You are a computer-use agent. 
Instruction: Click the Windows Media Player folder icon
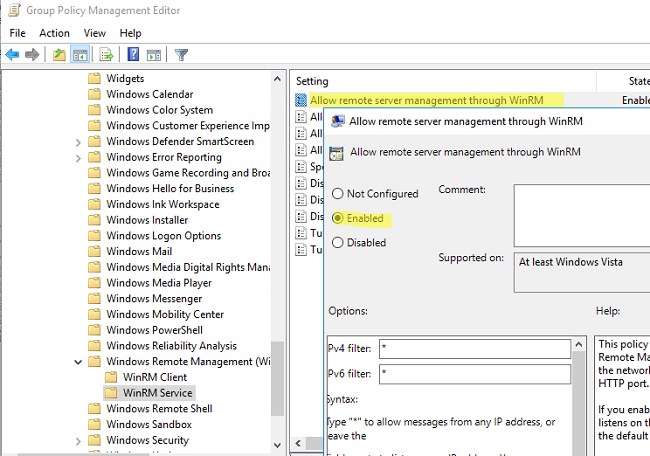[95, 283]
